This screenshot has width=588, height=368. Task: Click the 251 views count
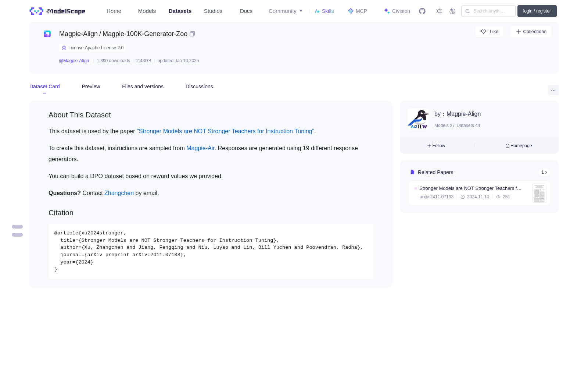(x=506, y=197)
